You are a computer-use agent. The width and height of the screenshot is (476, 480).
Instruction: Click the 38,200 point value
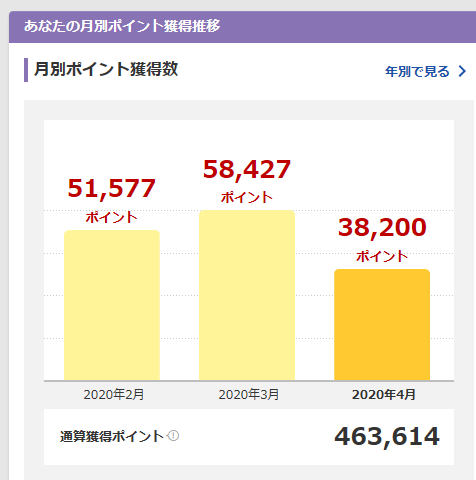[x=382, y=228]
